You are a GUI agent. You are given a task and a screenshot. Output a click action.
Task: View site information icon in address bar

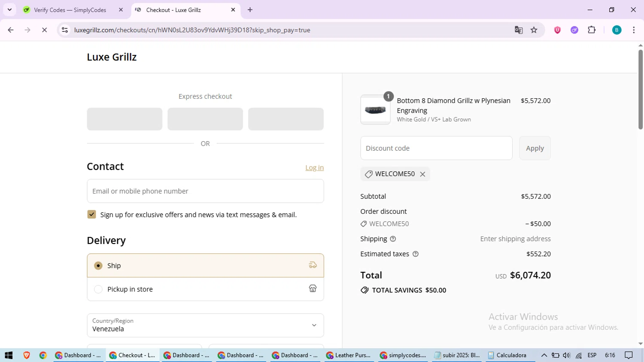65,30
